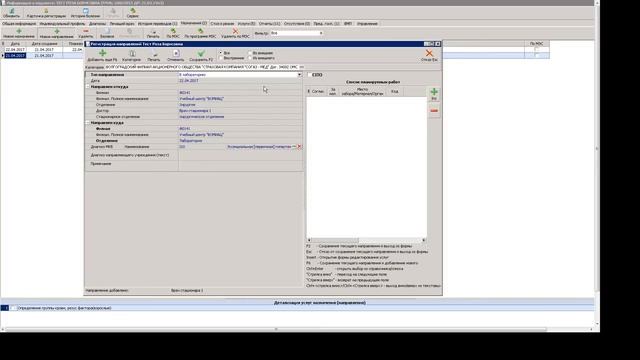Click the По МЭС column header
Viewport: 640px width, 360px height.
[x=537, y=44]
